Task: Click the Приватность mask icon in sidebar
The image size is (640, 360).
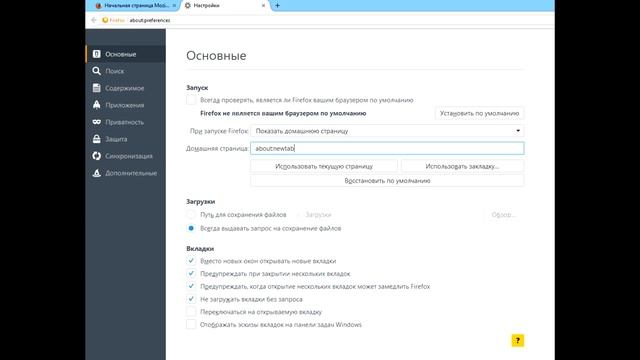Action: (96, 122)
